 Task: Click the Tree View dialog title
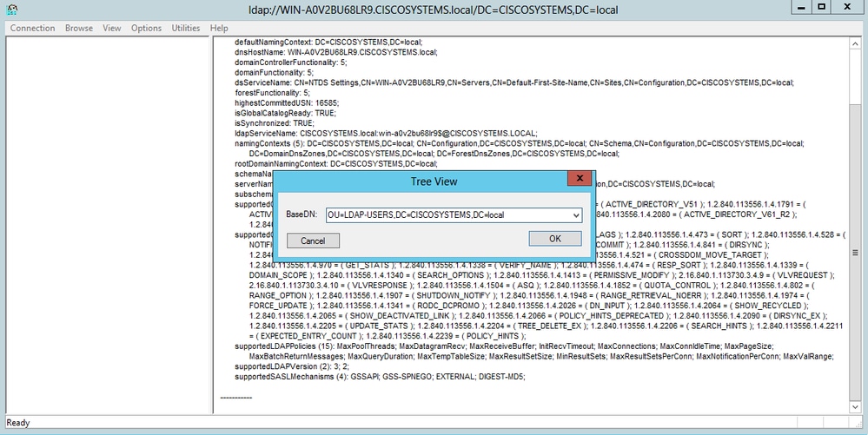pos(434,181)
